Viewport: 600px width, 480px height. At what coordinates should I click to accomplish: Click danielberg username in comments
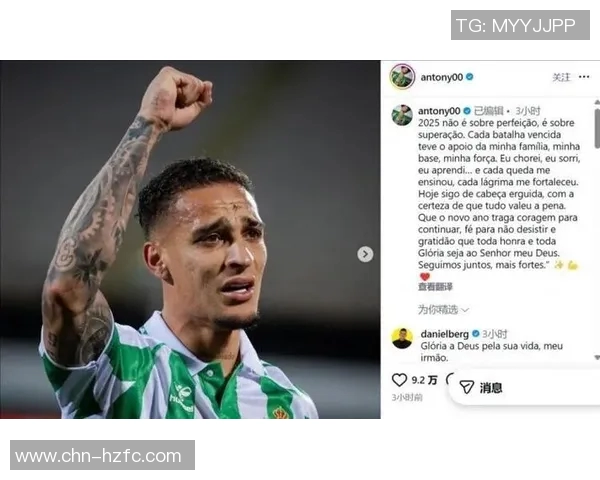click(x=444, y=334)
